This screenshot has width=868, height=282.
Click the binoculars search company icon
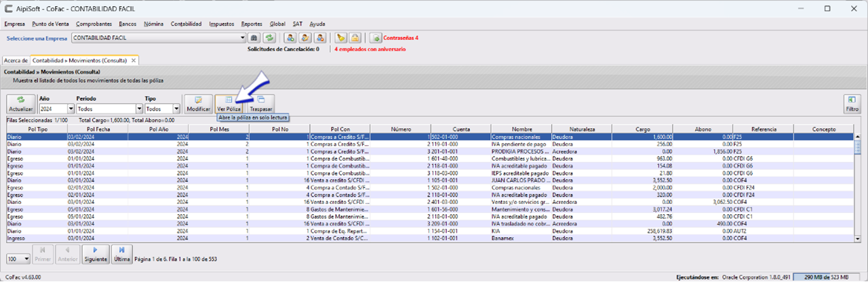255,38
